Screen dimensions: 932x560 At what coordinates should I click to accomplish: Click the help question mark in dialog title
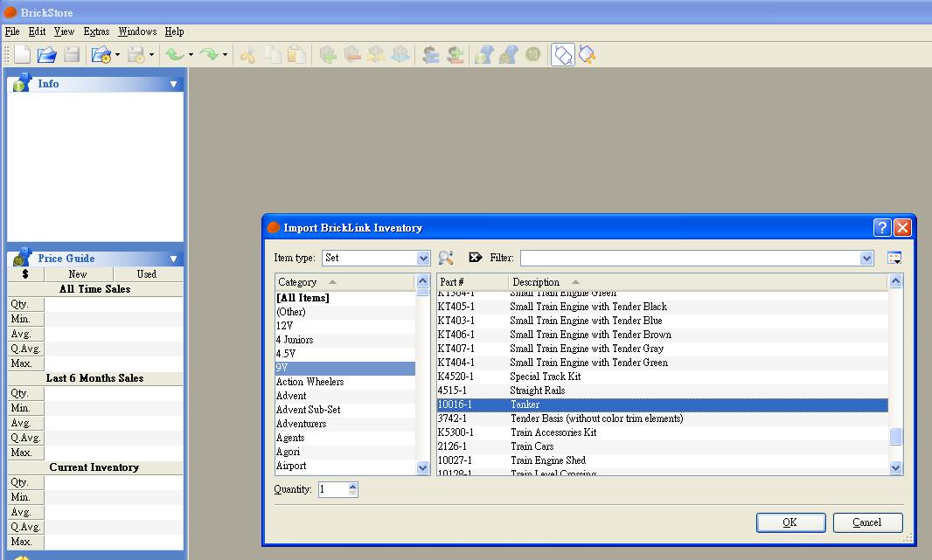[x=881, y=227]
